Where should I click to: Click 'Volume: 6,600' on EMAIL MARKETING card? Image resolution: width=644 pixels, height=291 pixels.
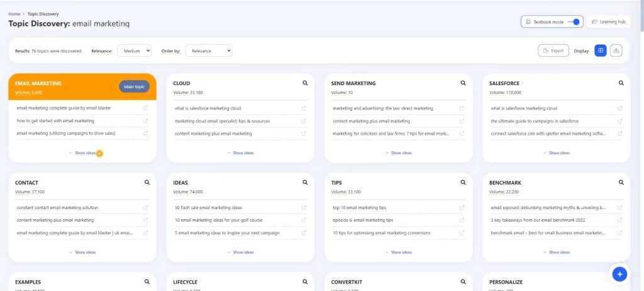pos(28,93)
